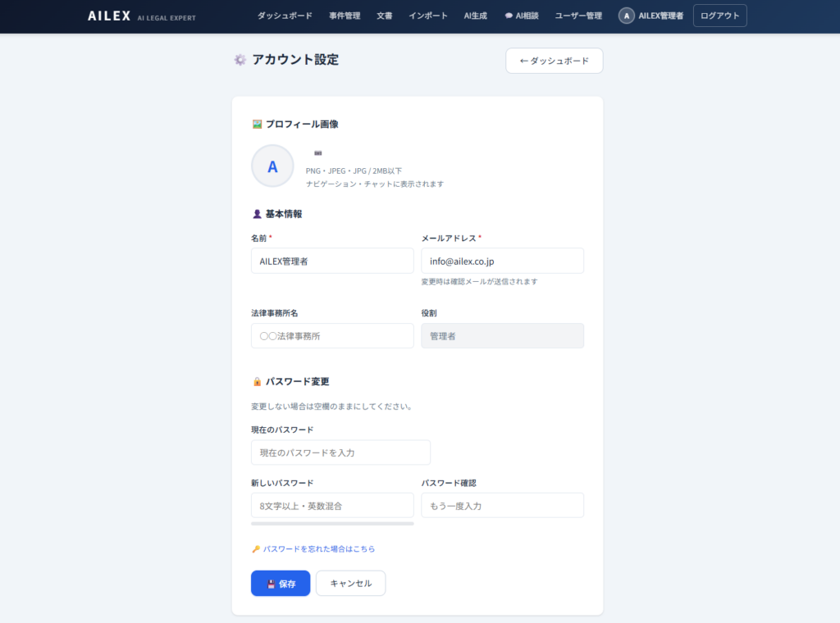Open the 文書 navigation item

point(385,16)
